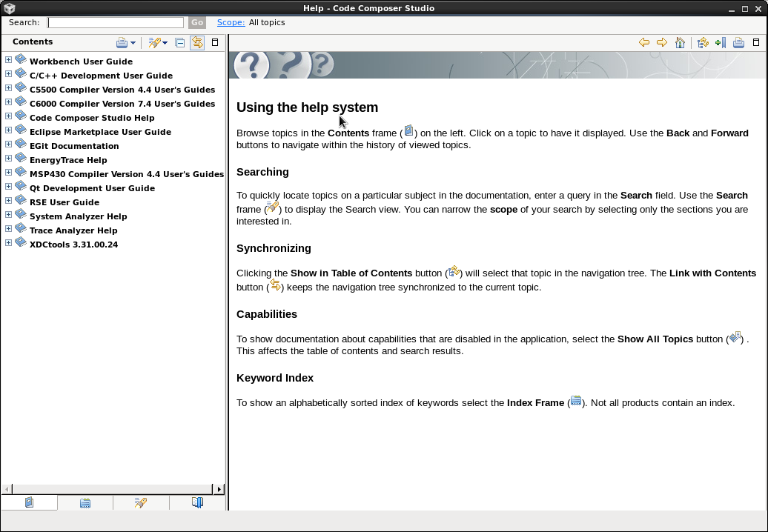This screenshot has height=532, width=768.
Task: Expand C/C++ Development User Guide node
Action: [8, 74]
